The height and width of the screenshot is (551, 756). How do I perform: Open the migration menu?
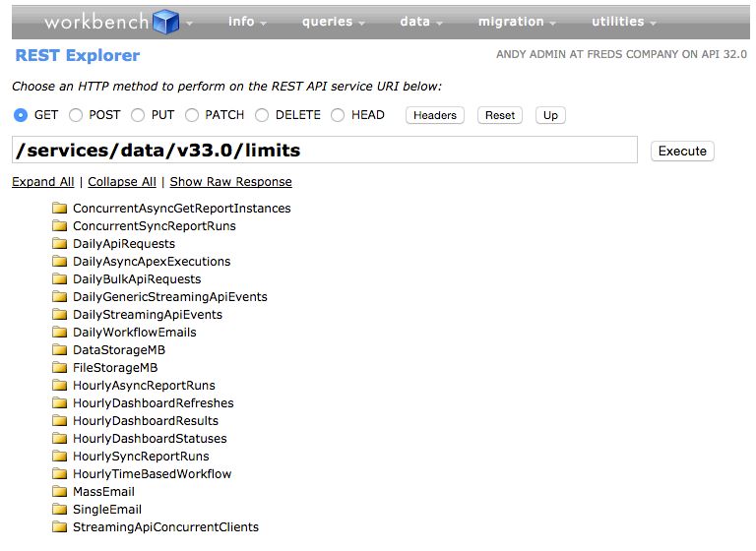point(517,22)
